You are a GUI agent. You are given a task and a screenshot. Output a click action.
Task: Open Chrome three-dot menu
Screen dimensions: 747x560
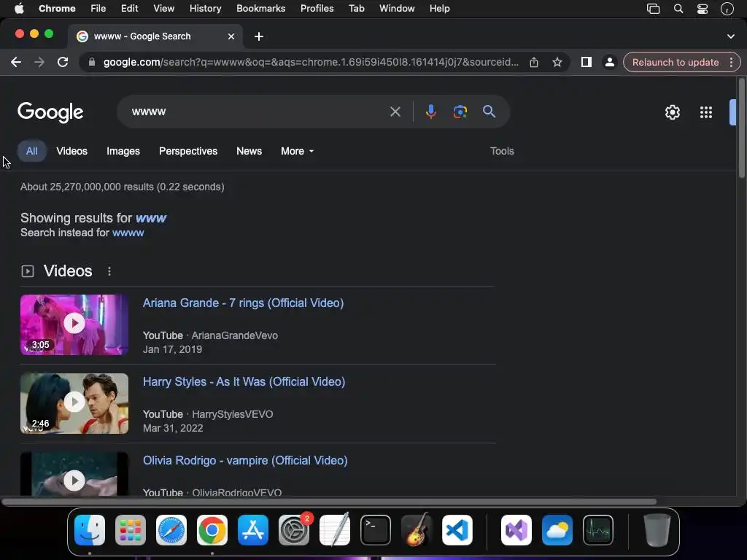click(x=731, y=63)
